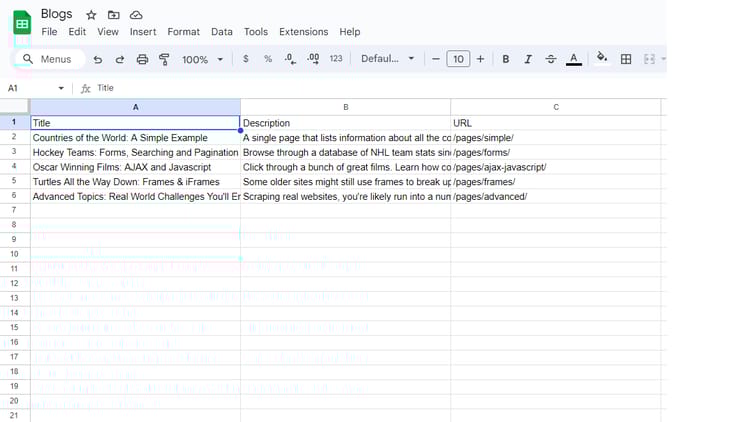Open the fill color picker
Image resolution: width=736 pixels, height=422 pixels.
601,59
